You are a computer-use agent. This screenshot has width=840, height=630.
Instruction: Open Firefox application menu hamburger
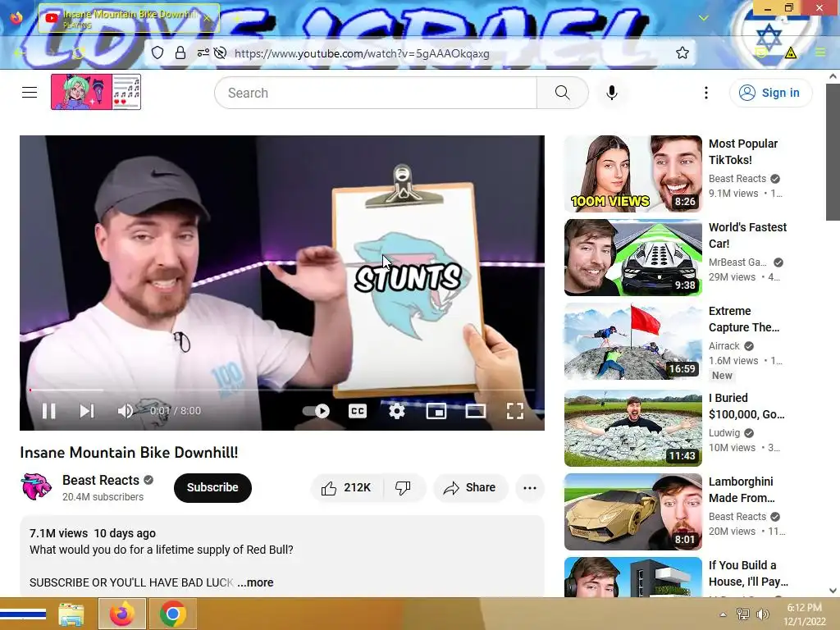pyautogui.click(x=820, y=52)
